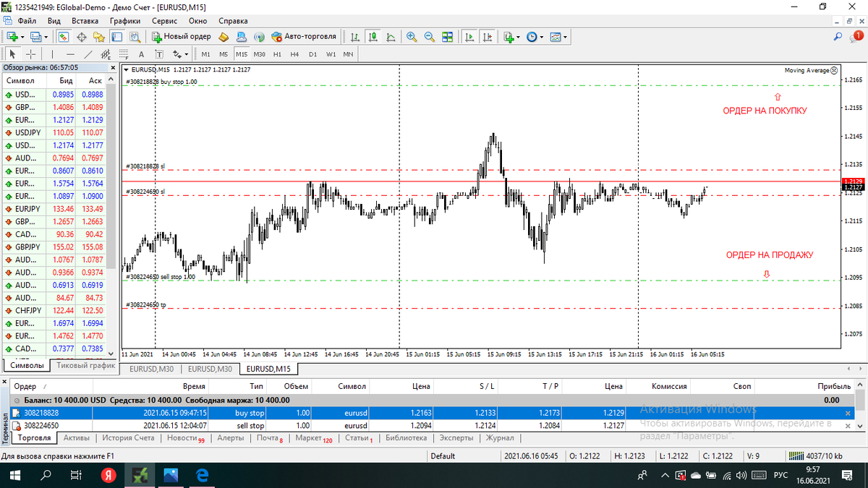Click the search magnifier icon
The image size is (868, 488).
tap(838, 36)
